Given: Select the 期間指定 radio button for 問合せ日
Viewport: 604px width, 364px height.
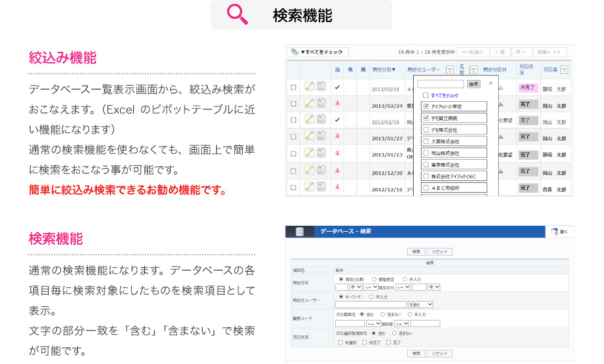Looking at the screenshot, I should [375, 279].
